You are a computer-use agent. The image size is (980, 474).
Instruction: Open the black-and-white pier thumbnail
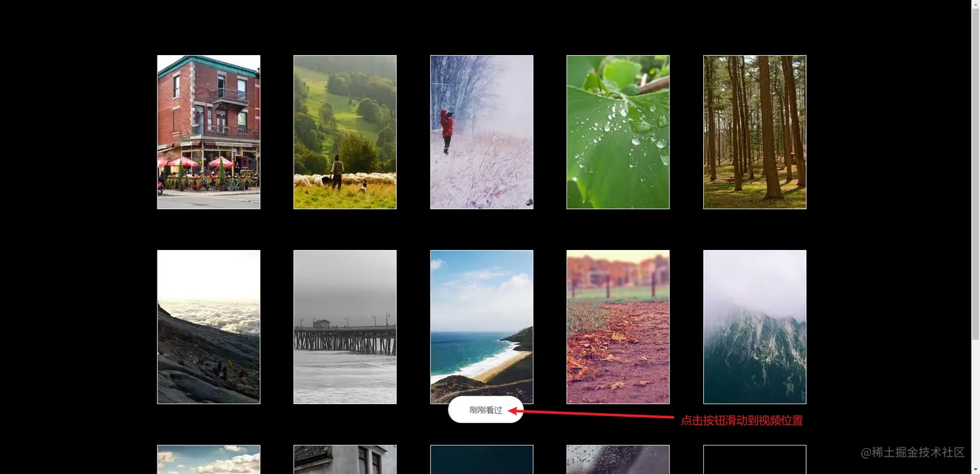[x=345, y=327]
